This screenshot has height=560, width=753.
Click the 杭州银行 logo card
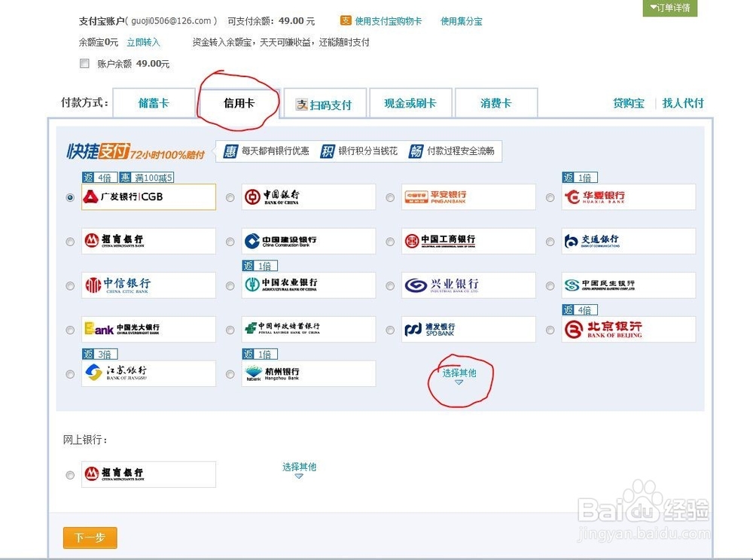(309, 373)
